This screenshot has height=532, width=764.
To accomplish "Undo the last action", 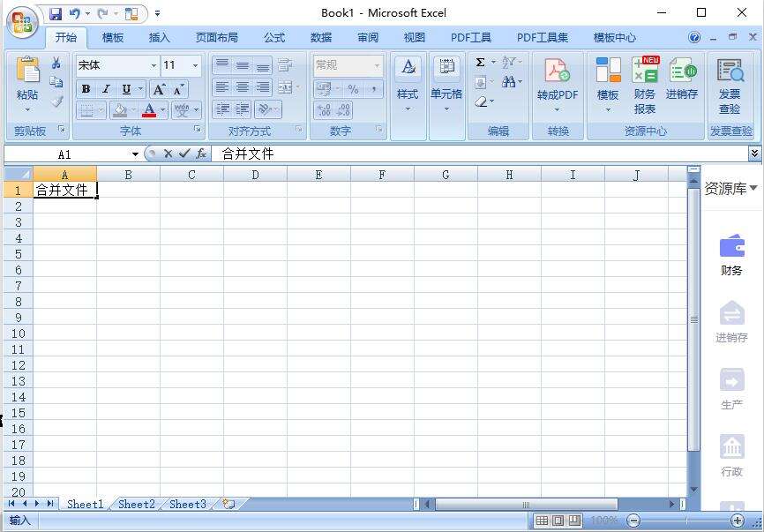I will [x=75, y=13].
